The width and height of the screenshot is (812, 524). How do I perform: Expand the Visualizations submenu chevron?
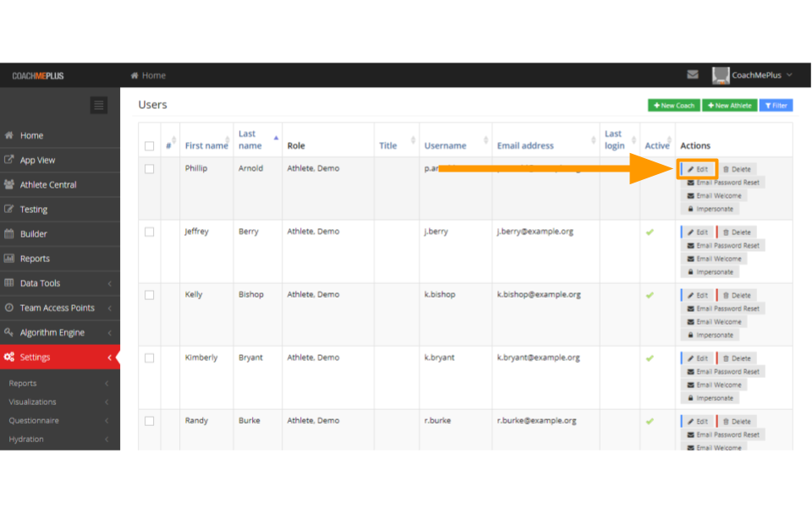tap(107, 402)
